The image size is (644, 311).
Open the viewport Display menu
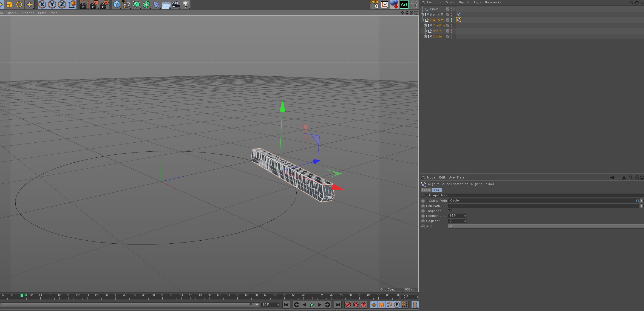pos(13,13)
